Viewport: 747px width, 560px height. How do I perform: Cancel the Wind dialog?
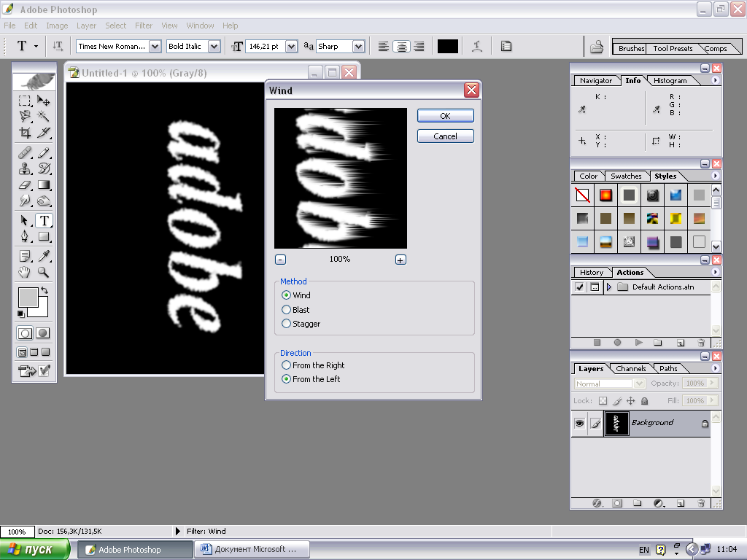(x=446, y=136)
